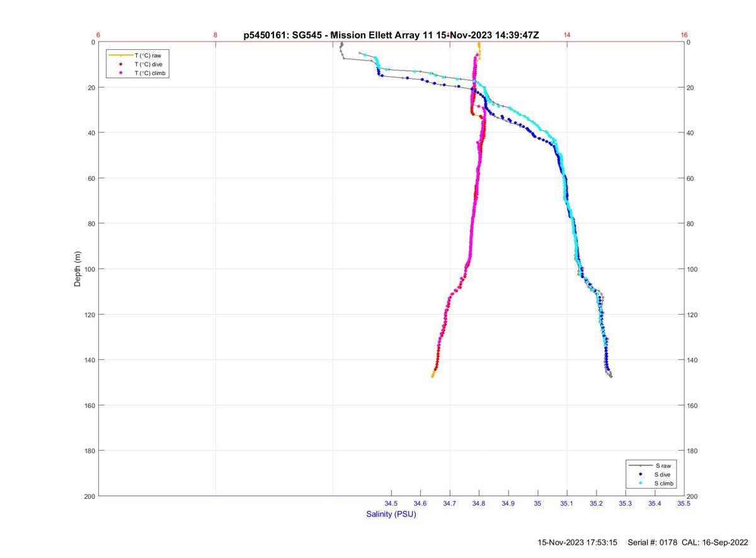Click the 35.1 salinity tick label
This screenshot has width=756, height=558.
click(x=567, y=503)
